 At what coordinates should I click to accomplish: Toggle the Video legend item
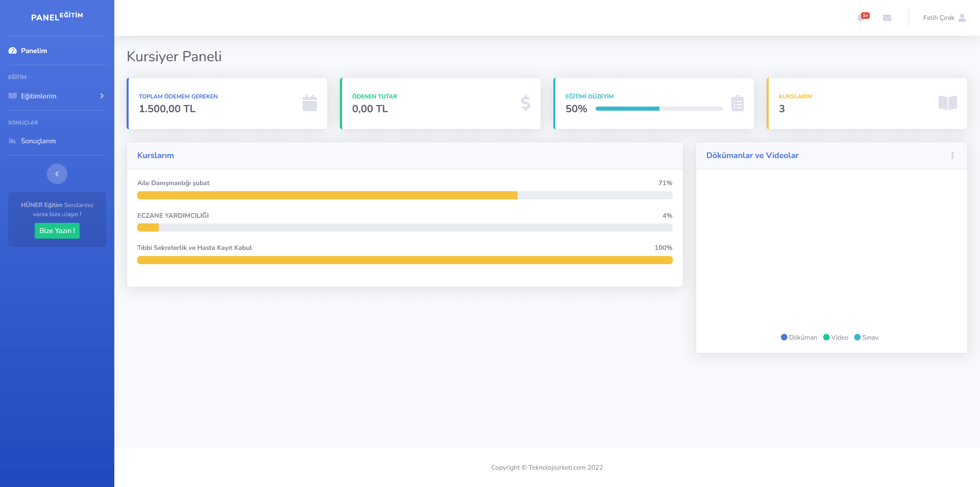tap(836, 338)
